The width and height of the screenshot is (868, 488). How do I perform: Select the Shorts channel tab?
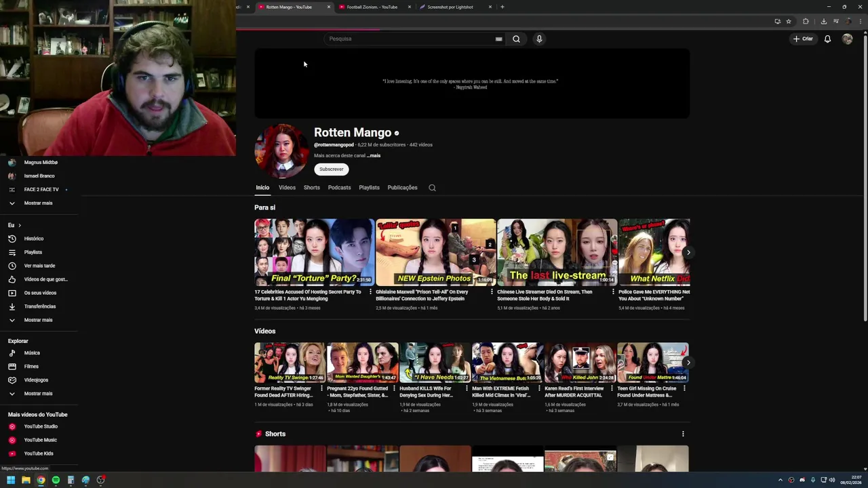click(312, 188)
